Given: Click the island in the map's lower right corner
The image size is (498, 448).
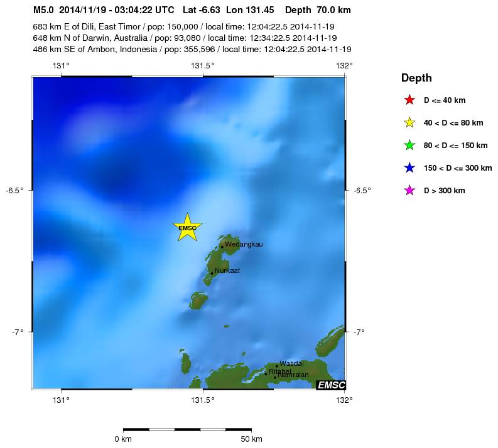Looking at the screenshot, I should click(330, 341).
